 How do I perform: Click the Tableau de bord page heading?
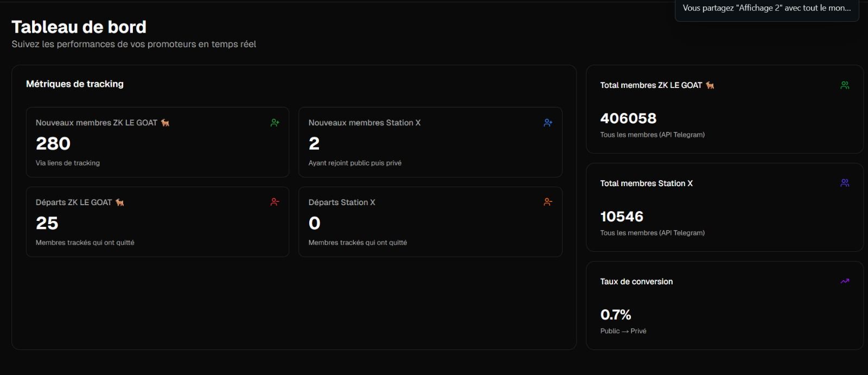point(79,27)
